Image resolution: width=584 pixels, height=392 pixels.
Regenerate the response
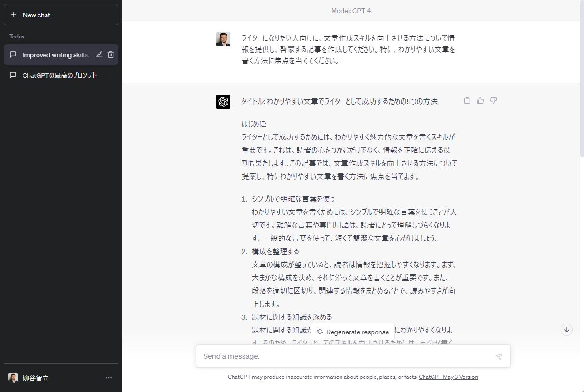[352, 332]
